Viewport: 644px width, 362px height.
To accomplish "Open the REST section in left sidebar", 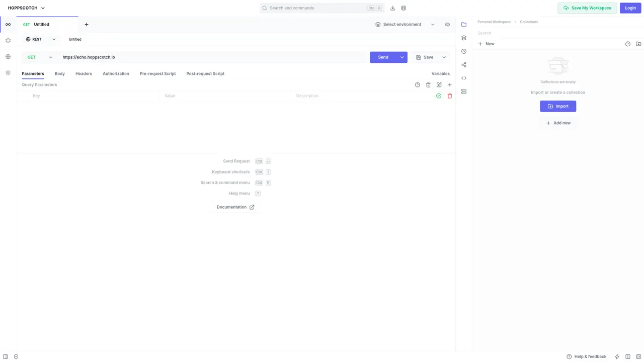I will 8,25.
